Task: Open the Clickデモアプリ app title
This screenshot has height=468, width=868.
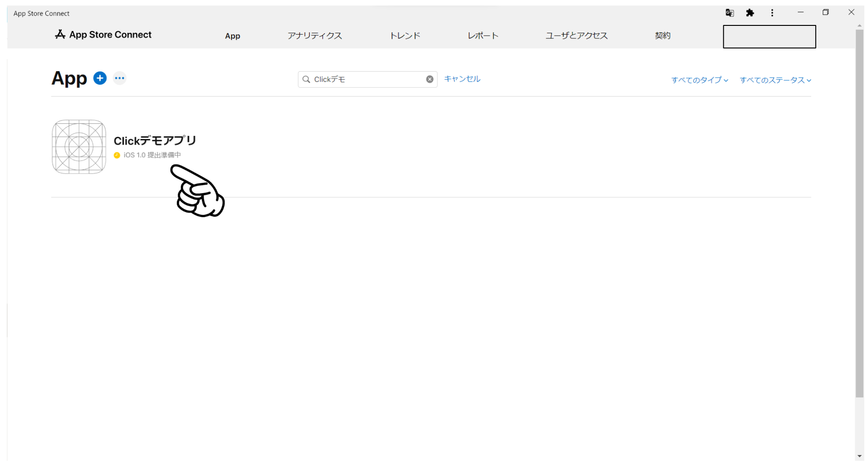Action: click(x=155, y=140)
